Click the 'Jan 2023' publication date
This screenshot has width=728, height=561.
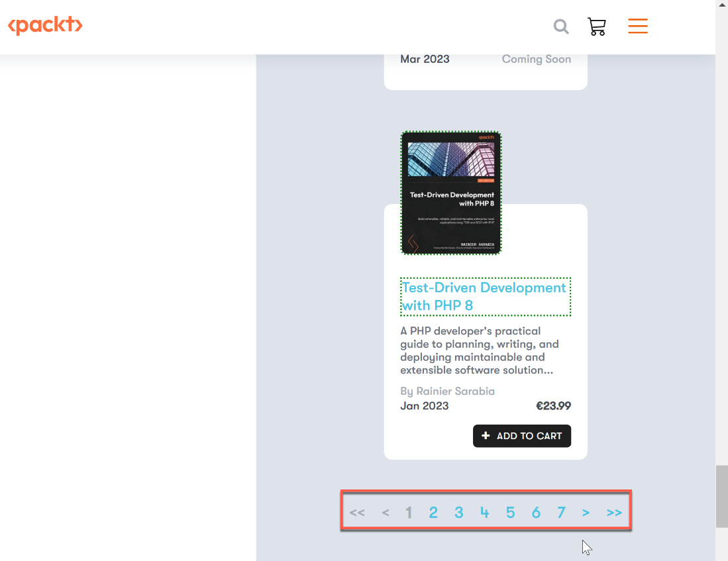pyautogui.click(x=425, y=406)
